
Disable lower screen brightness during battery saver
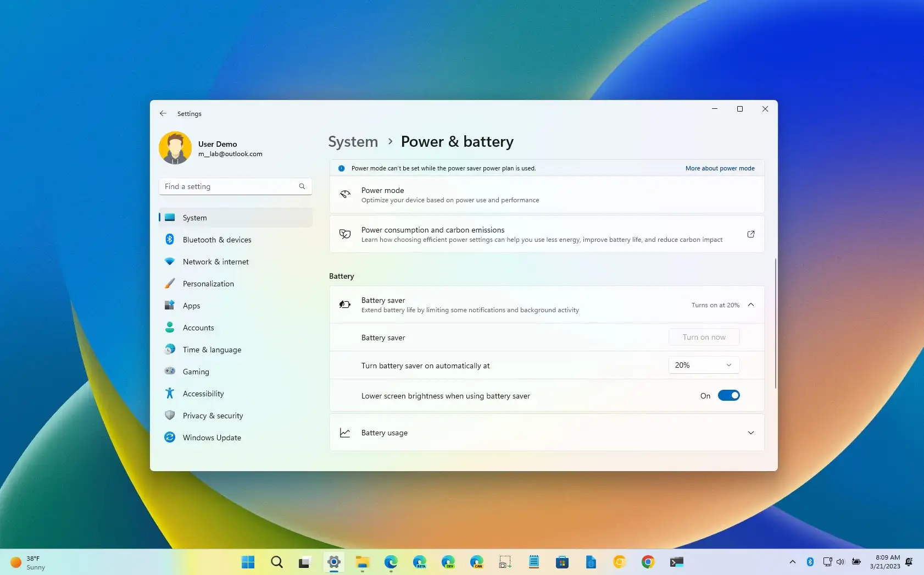point(729,395)
